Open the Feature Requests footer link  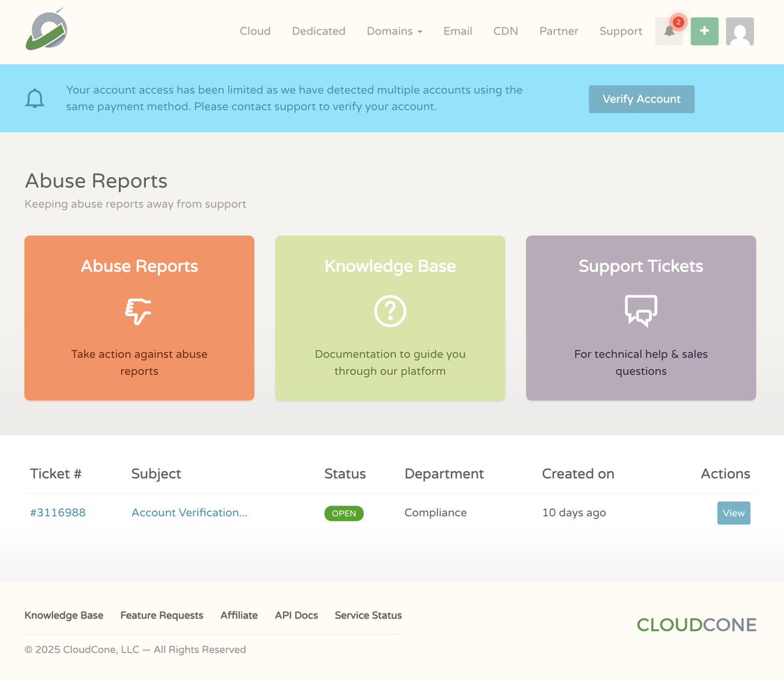161,615
